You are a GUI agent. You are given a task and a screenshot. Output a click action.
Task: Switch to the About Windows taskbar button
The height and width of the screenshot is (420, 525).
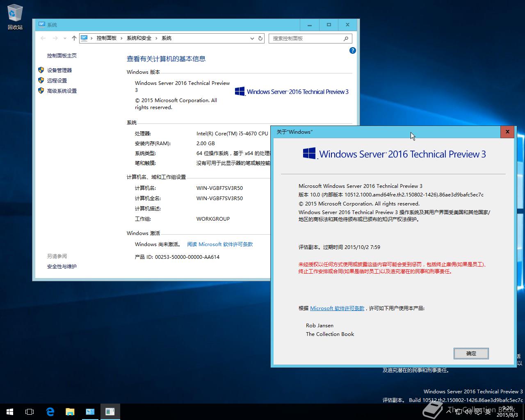(110, 412)
